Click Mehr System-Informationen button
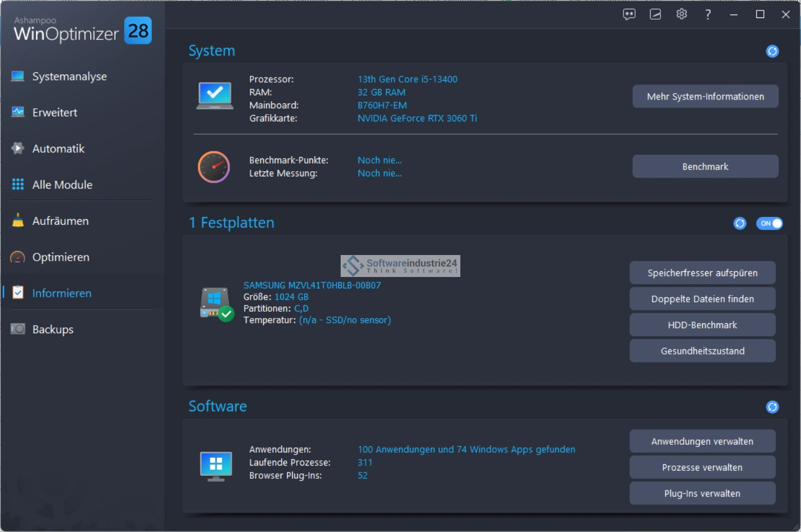Screen dimensions: 801x532 pos(705,97)
